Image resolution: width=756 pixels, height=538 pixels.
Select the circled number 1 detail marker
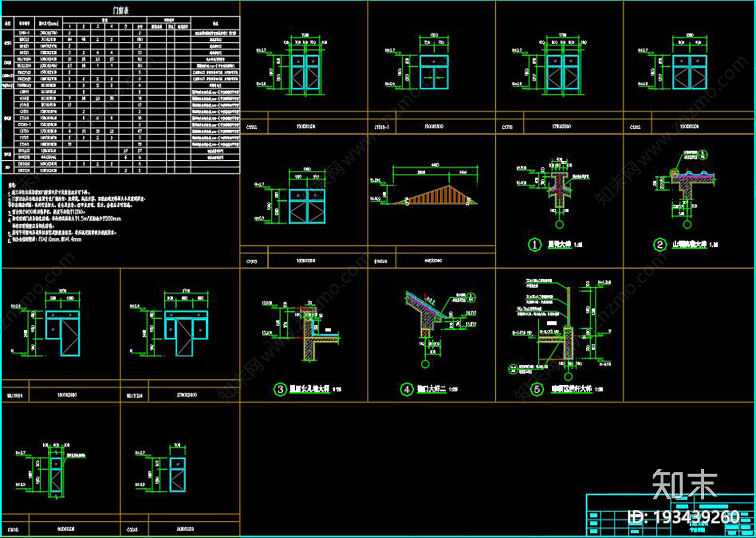point(534,245)
